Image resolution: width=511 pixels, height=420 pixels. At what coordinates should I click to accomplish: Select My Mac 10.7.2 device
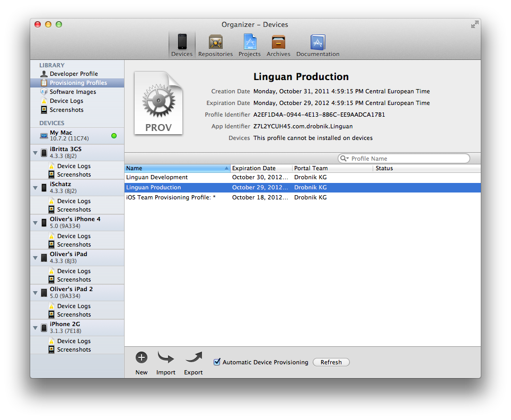(x=77, y=136)
